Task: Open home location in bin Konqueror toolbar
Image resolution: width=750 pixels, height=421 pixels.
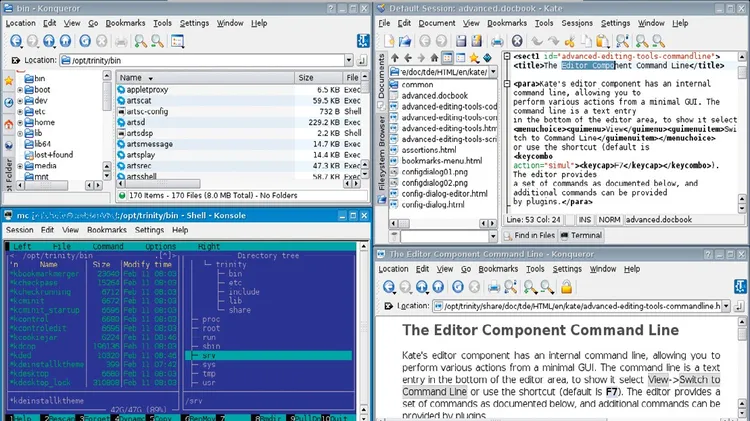Action: tap(66, 41)
